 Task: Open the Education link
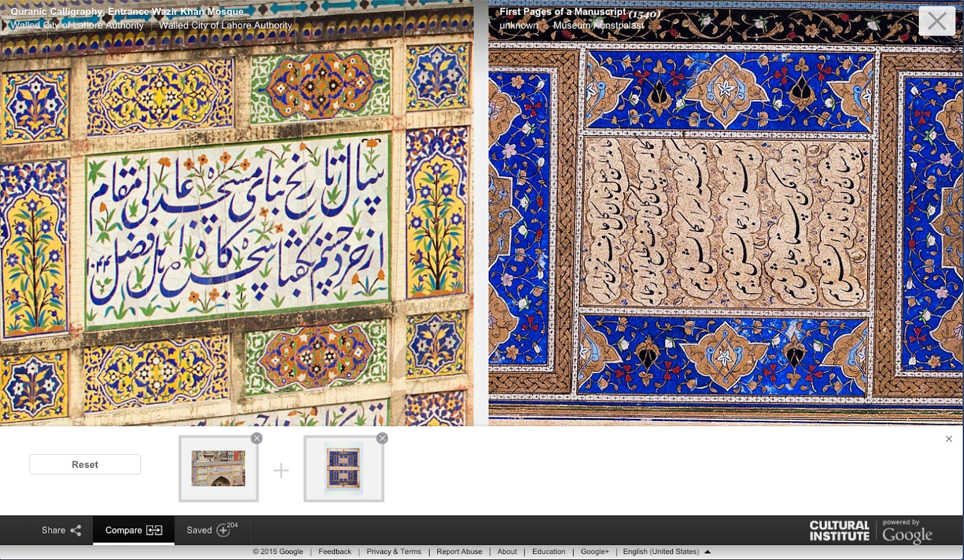pyautogui.click(x=549, y=552)
